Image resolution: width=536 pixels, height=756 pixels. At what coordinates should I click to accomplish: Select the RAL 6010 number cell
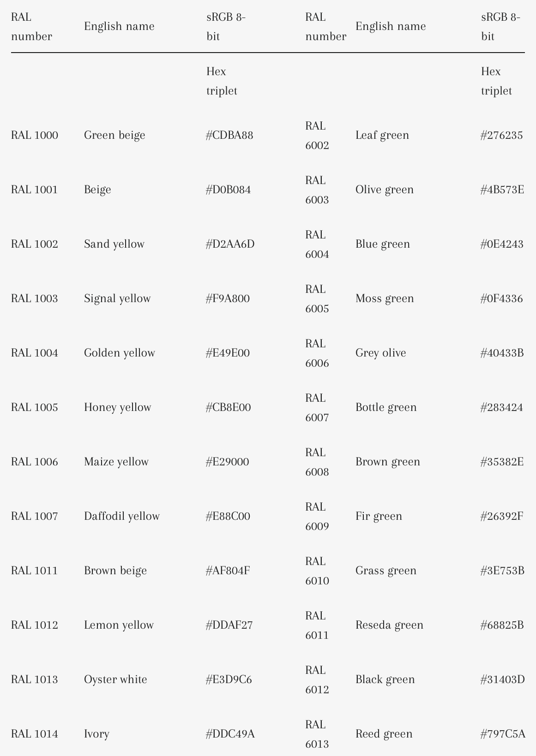(x=317, y=571)
